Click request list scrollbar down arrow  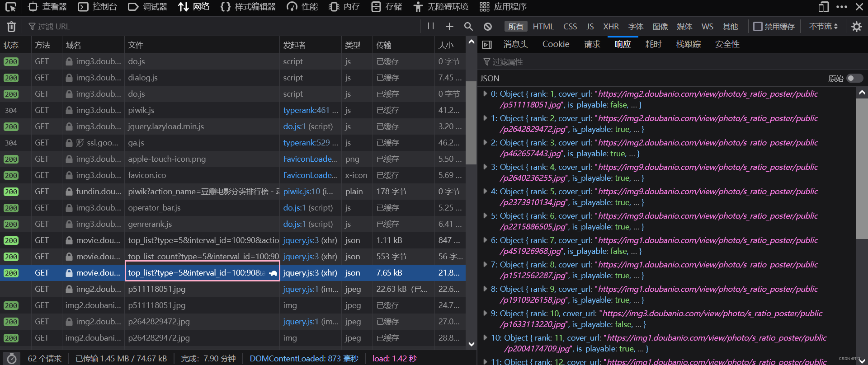tap(472, 344)
